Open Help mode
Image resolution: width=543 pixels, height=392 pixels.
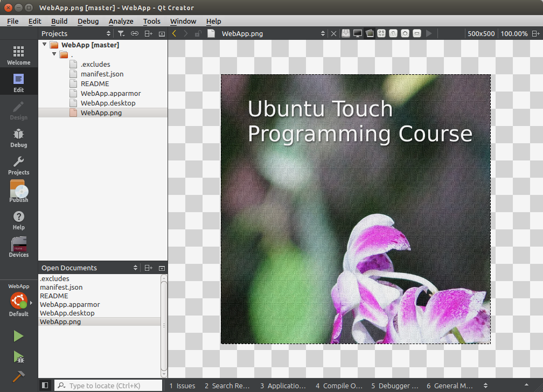pyautogui.click(x=19, y=220)
